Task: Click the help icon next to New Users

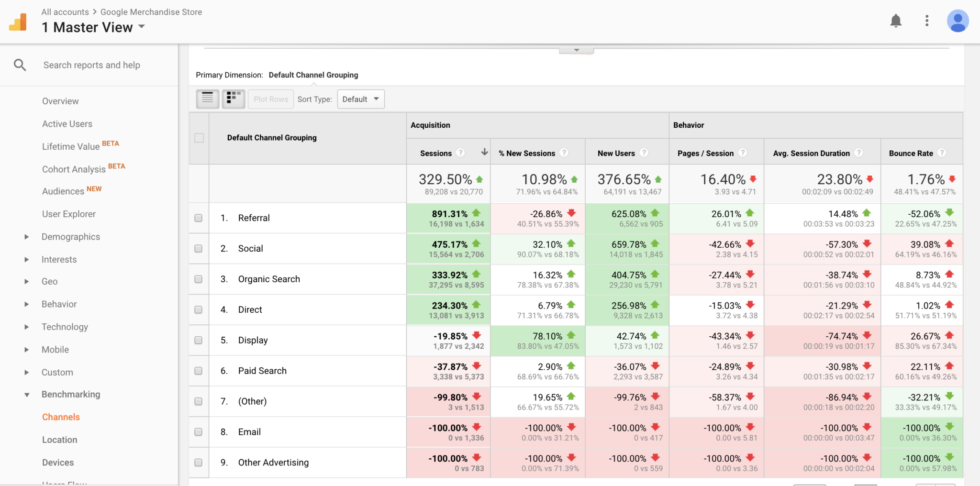Action: pos(644,153)
